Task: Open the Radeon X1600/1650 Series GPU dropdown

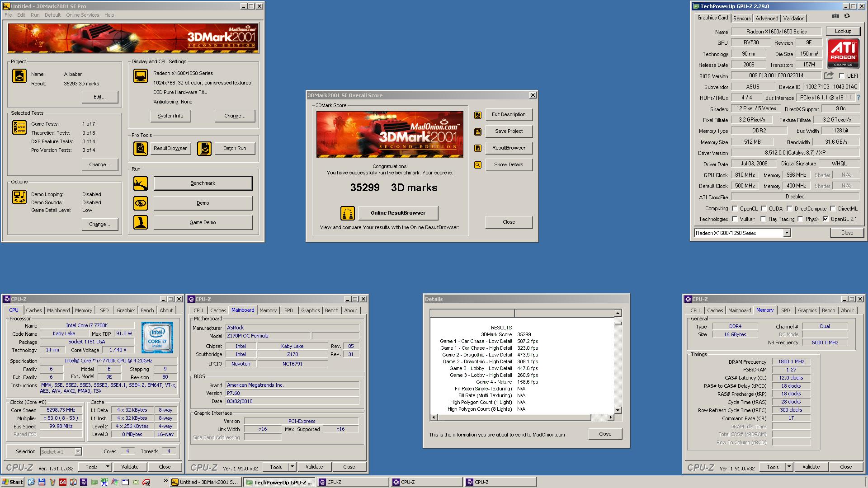Action: point(787,233)
